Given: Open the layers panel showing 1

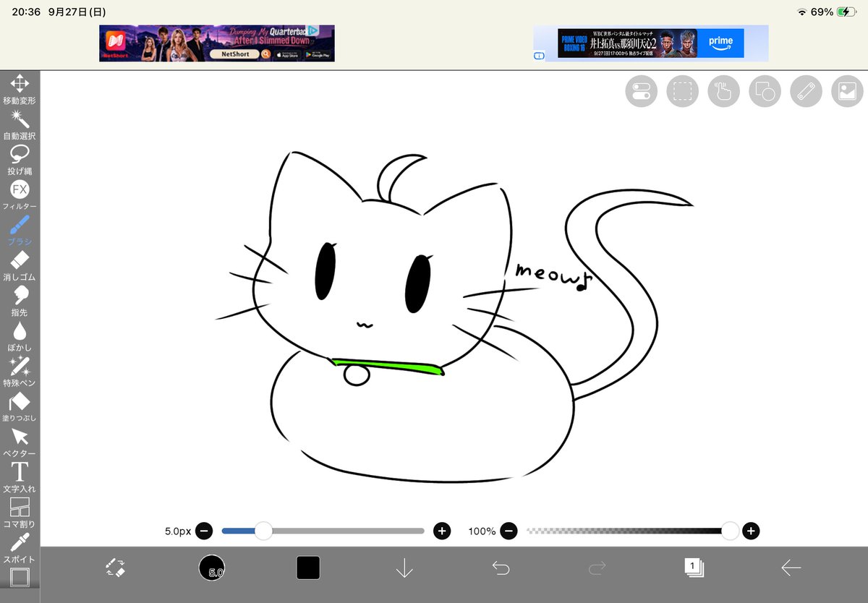Looking at the screenshot, I should click(x=694, y=568).
